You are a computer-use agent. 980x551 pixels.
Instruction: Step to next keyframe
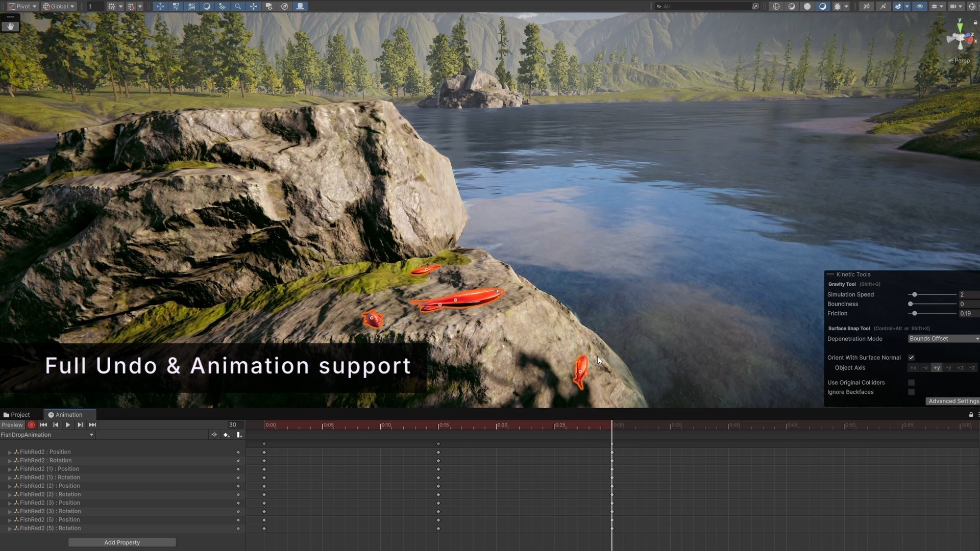click(80, 424)
